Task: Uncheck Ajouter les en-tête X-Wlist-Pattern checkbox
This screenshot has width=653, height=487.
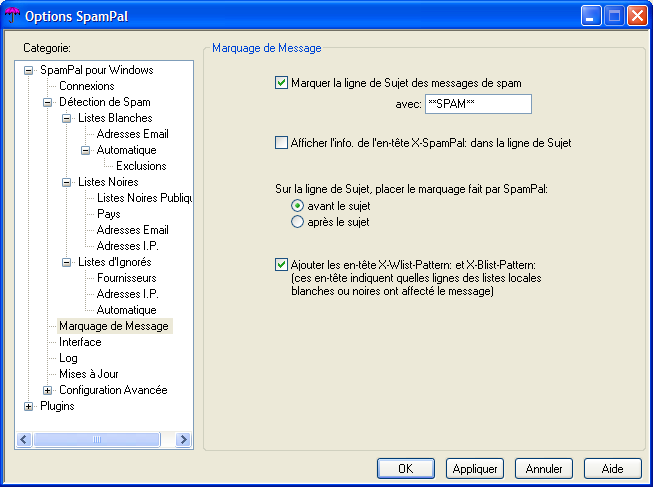Action: point(281,264)
